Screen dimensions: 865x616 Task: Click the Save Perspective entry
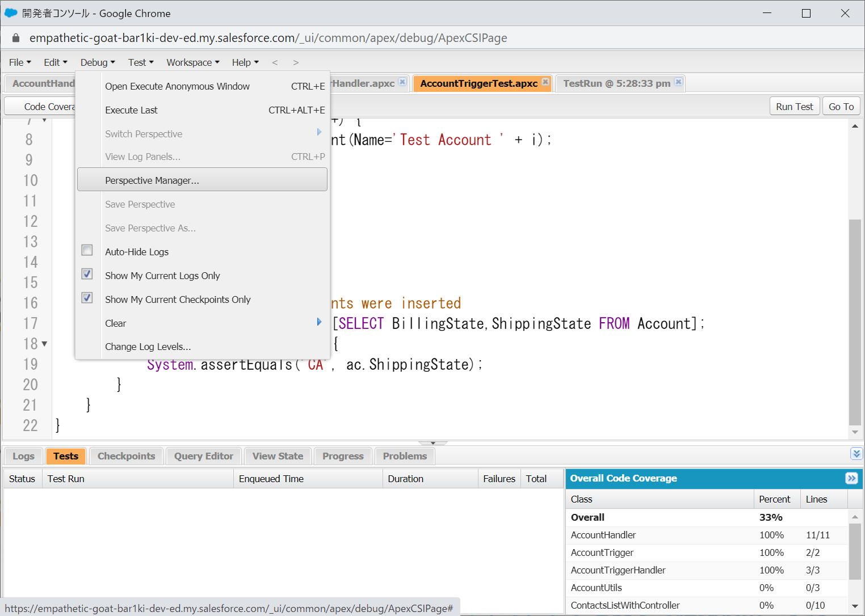(202, 204)
